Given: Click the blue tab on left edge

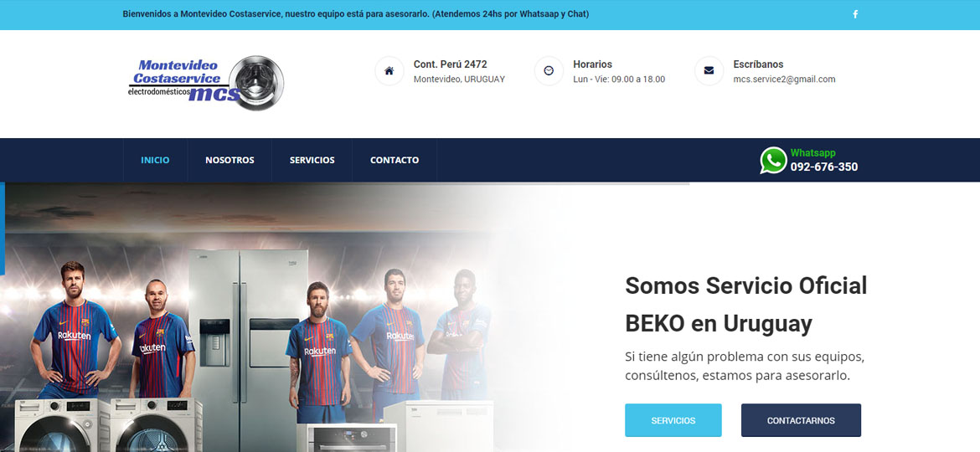Looking at the screenshot, I should point(3,229).
